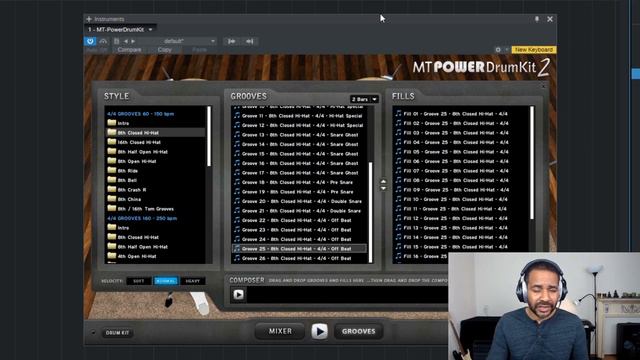
Task: Click the 4/4 GROOVES 160 - 250 bpm heading
Action: pos(142,218)
